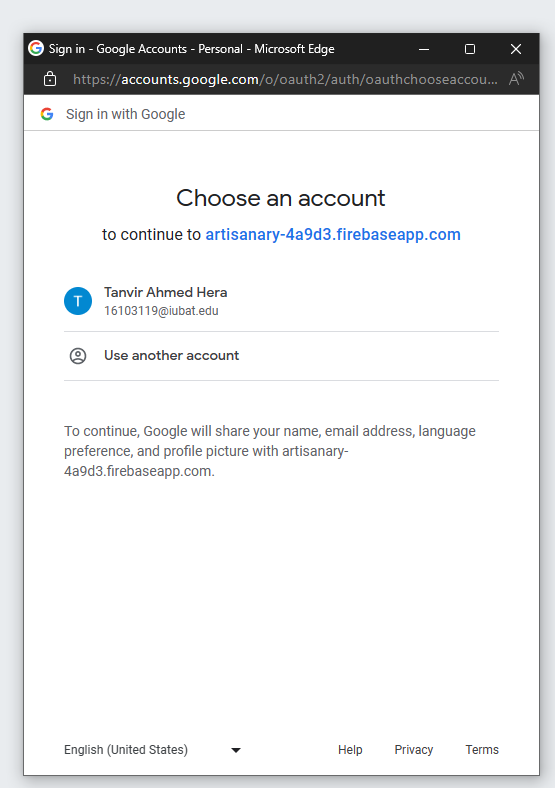Open the Privacy link
Screen dimensions: 555x788
click(414, 750)
